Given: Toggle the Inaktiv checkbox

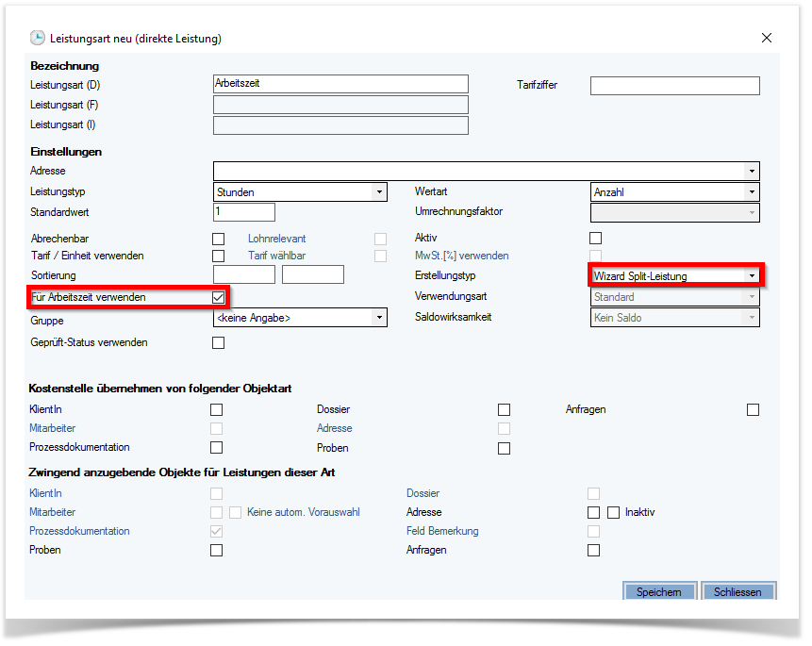Looking at the screenshot, I should pyautogui.click(x=613, y=512).
